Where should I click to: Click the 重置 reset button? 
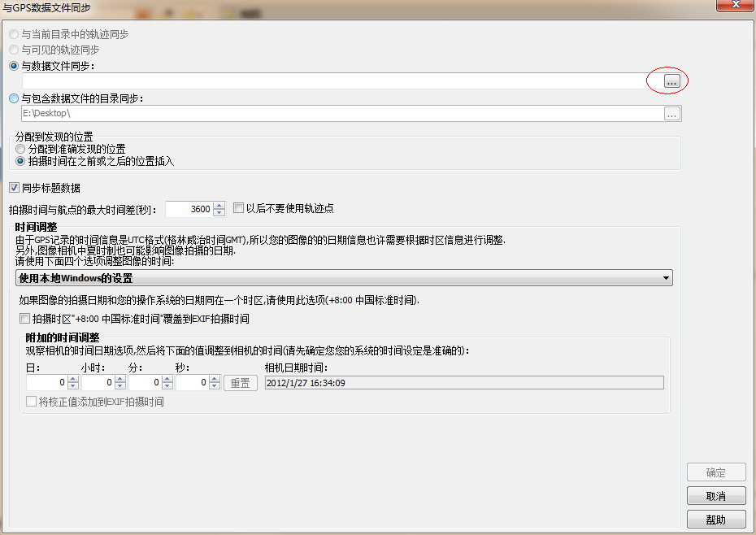point(240,383)
